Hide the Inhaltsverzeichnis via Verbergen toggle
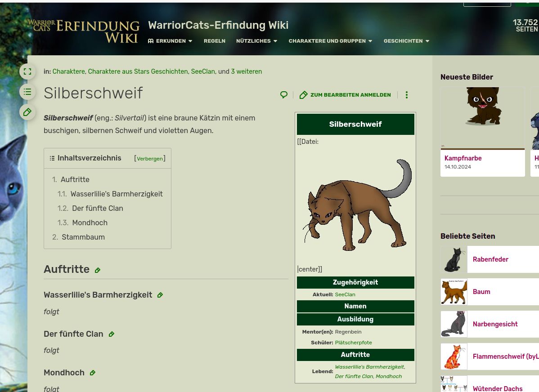Image resolution: width=539 pixels, height=392 pixels. click(150, 159)
